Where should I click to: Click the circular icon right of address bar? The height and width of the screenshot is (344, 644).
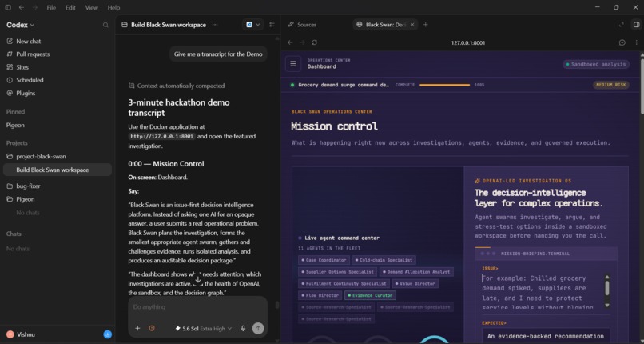tap(622, 42)
